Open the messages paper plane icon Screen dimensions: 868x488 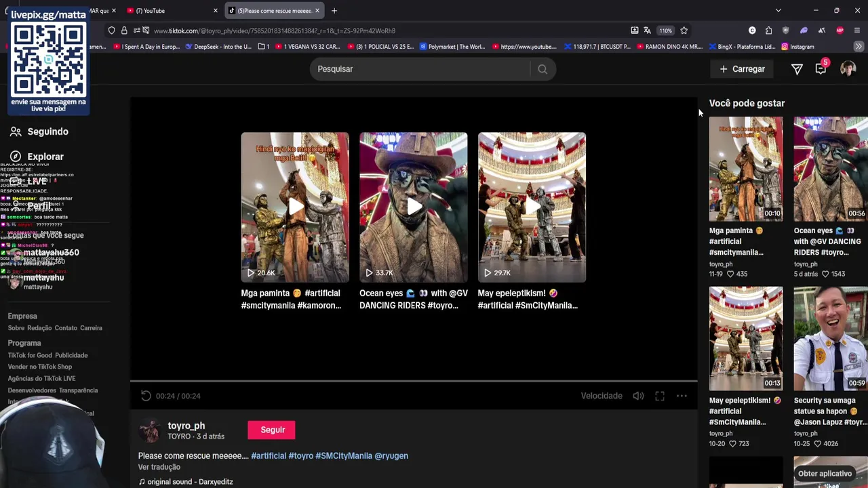[x=797, y=69]
